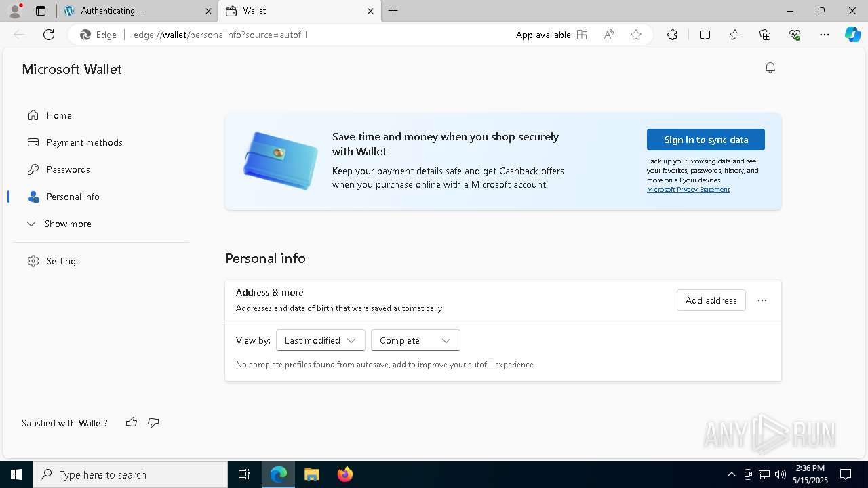The image size is (868, 488).
Task: Click the taskbar search box
Action: [130, 474]
